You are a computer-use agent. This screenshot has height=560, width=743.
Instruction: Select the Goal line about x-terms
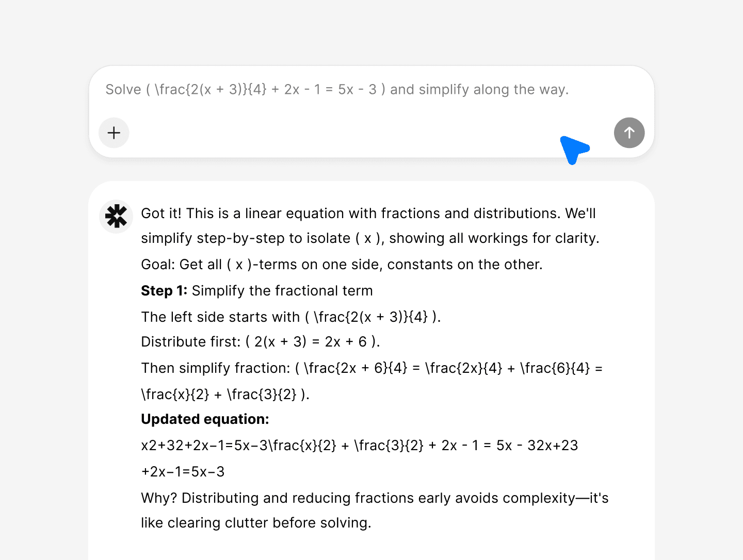point(342,264)
